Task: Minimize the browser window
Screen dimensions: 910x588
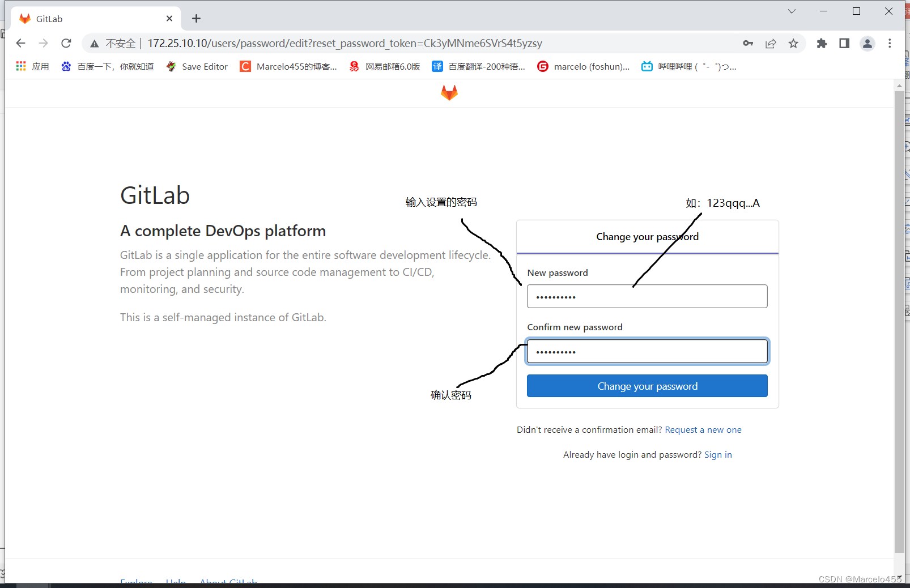Action: pos(824,11)
